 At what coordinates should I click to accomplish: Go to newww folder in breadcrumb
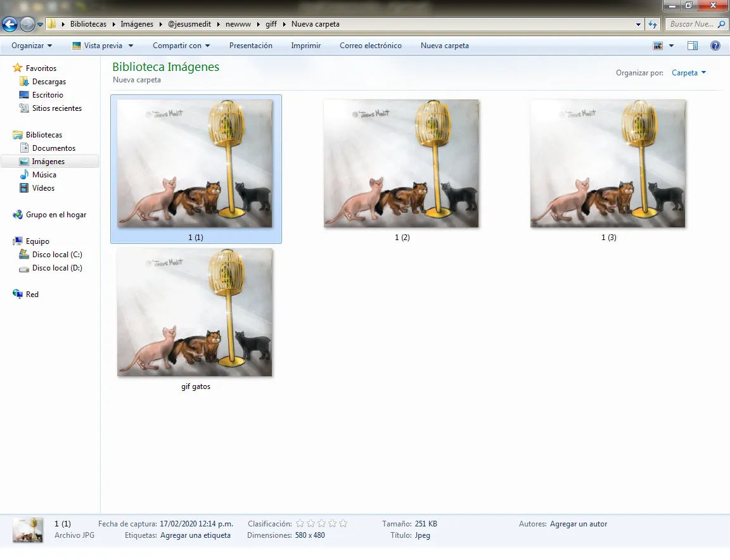[x=238, y=24]
